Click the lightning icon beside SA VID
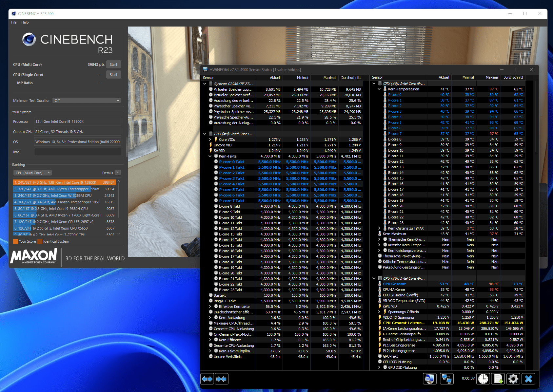Viewport: 553px width, 392px height. (x=211, y=151)
